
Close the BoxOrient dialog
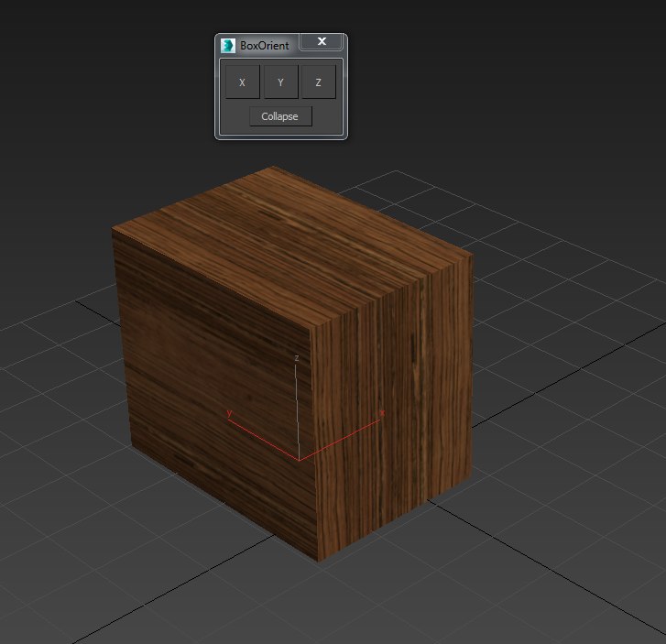pos(322,41)
